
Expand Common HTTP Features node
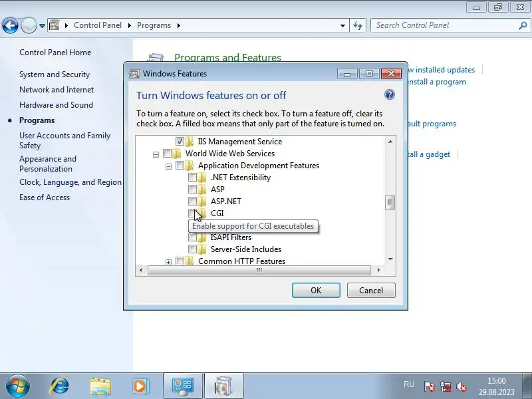click(168, 262)
